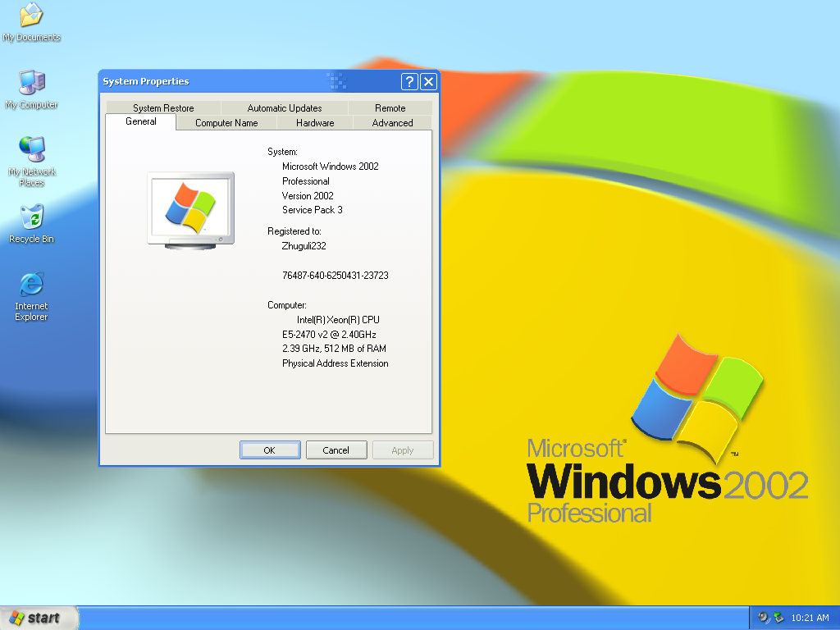
Task: Click the product ID '76487-640-6250431-23723'
Action: (336, 276)
